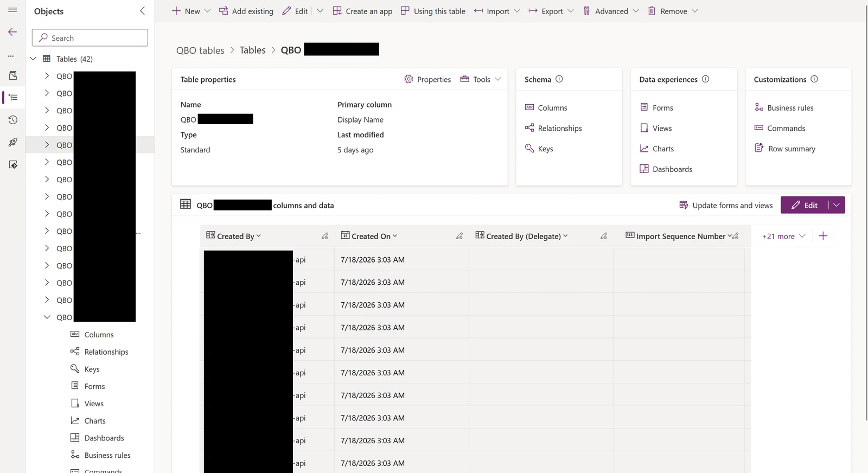Open the +21 more columns dropdown

(x=784, y=236)
